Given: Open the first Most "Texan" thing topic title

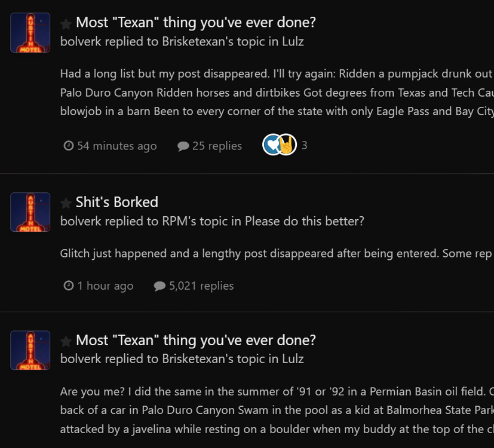Looking at the screenshot, I should click(x=195, y=23).
